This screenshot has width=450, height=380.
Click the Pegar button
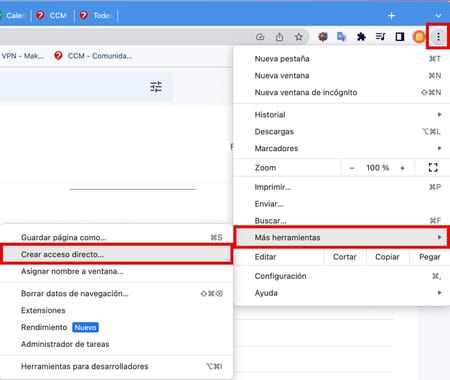(429, 257)
